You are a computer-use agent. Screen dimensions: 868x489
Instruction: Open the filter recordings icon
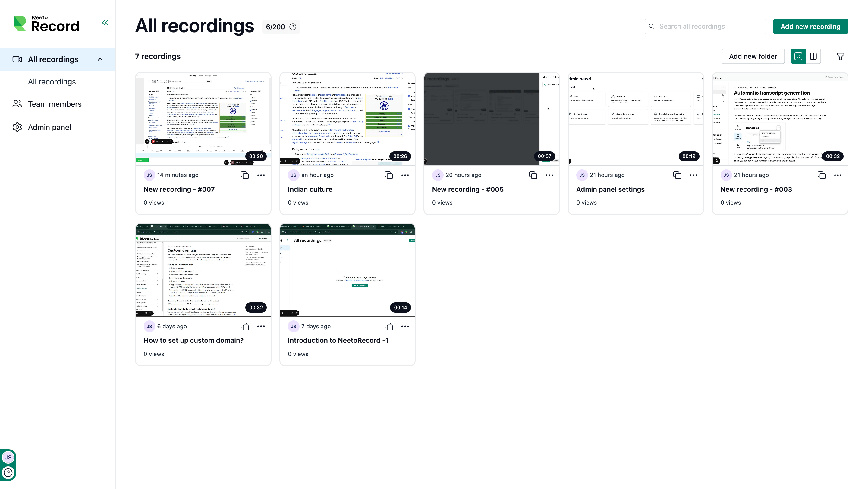coord(840,56)
